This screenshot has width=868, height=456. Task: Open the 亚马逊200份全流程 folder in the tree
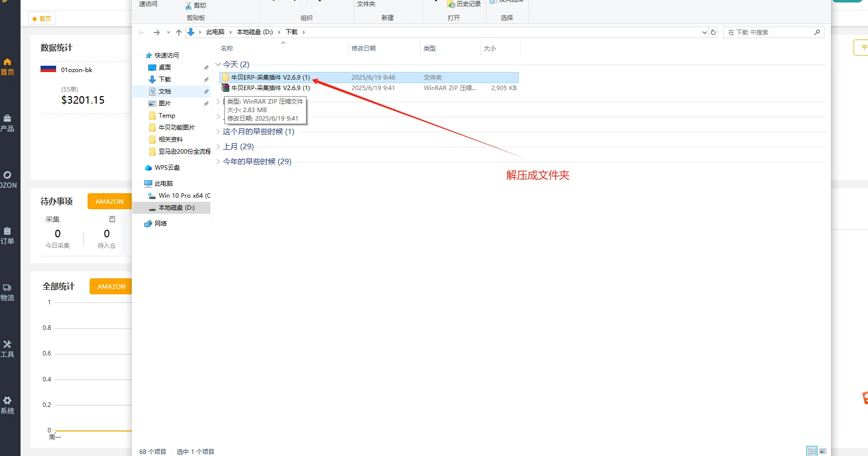(184, 152)
